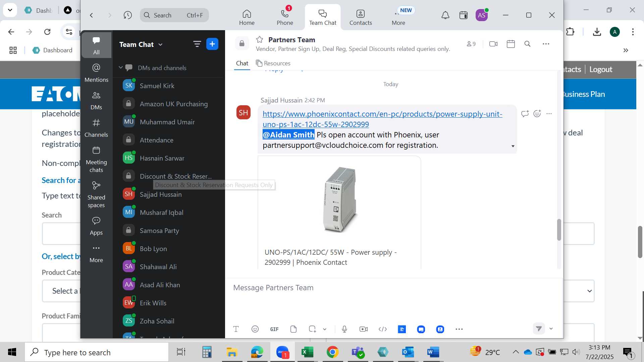Add a reaction to Sajjad's message
This screenshot has width=644, height=362.
tap(537, 114)
